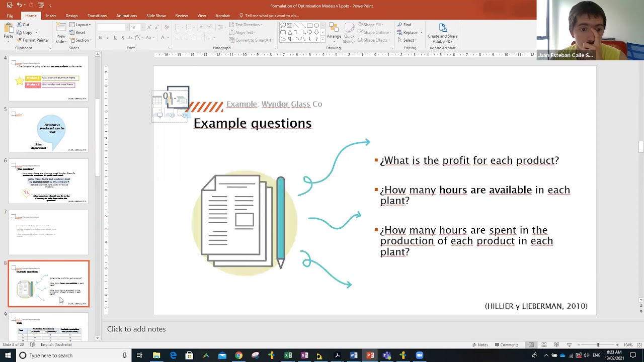The height and width of the screenshot is (362, 644).
Task: Open Zoom app from taskbar
Action: click(420, 355)
